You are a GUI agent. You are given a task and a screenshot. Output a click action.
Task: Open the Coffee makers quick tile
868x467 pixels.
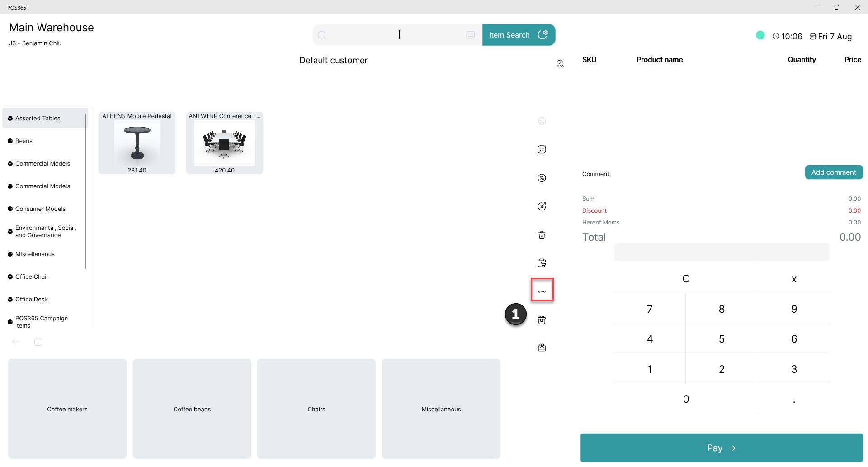(x=67, y=409)
